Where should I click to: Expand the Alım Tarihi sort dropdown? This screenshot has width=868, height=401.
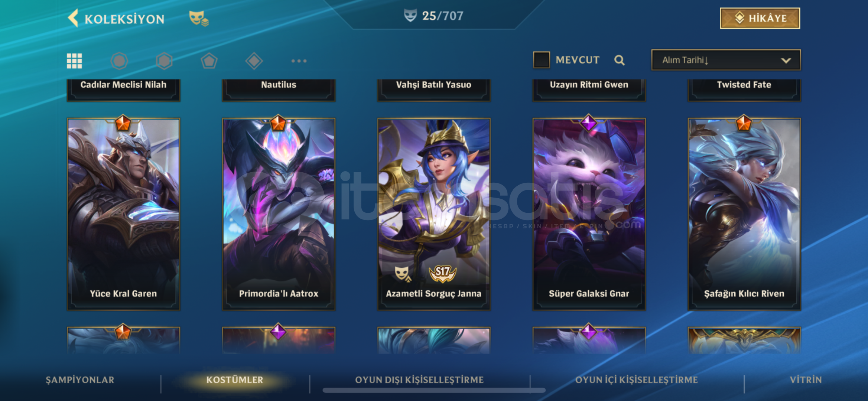click(726, 60)
